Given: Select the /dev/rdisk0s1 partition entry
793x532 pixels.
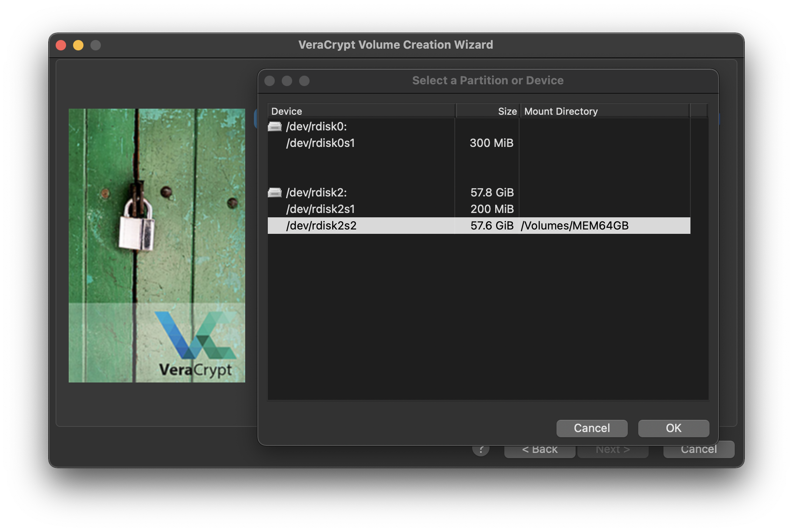Looking at the screenshot, I should (x=320, y=143).
